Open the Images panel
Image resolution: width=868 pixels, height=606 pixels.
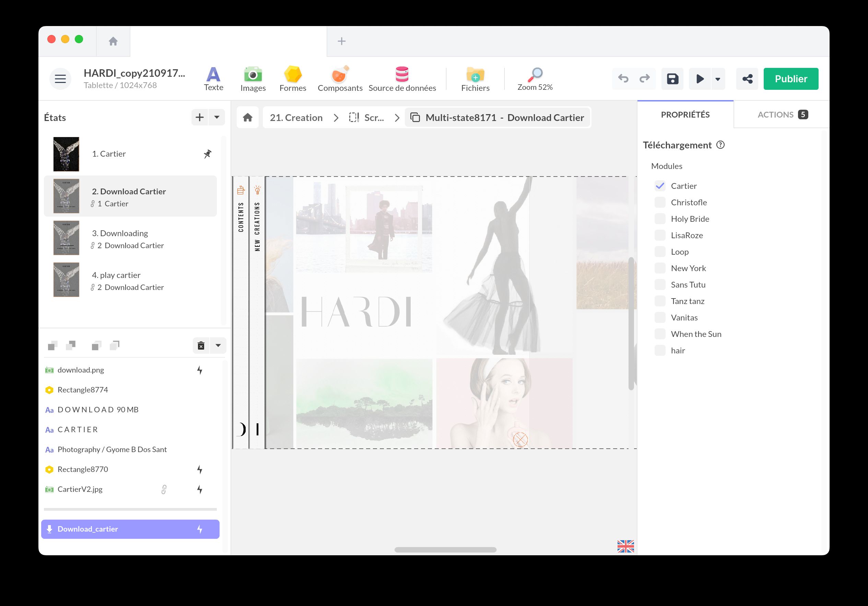(x=253, y=78)
